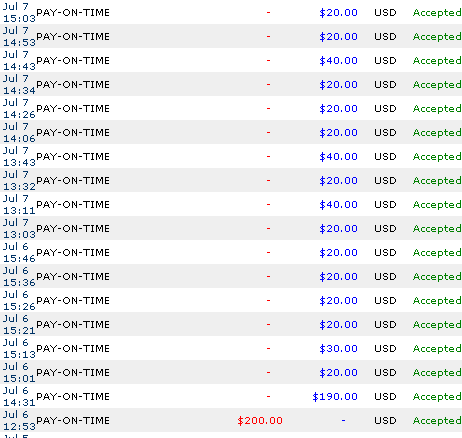Screen dimensions: 462x438
Task: Open the $40.00 amount at Jul 7 14:43
Action: (x=338, y=60)
